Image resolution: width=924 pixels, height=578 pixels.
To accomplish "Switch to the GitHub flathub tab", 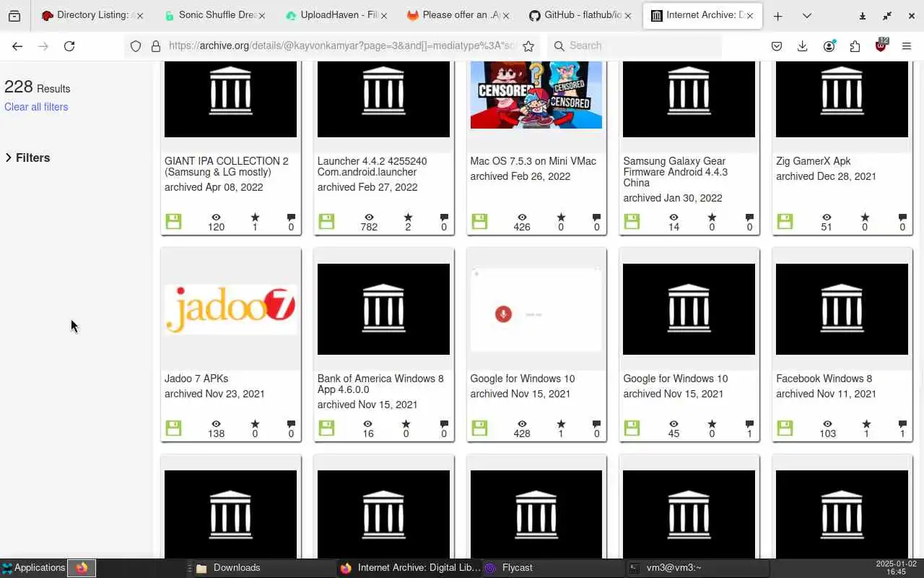I will 581,15.
